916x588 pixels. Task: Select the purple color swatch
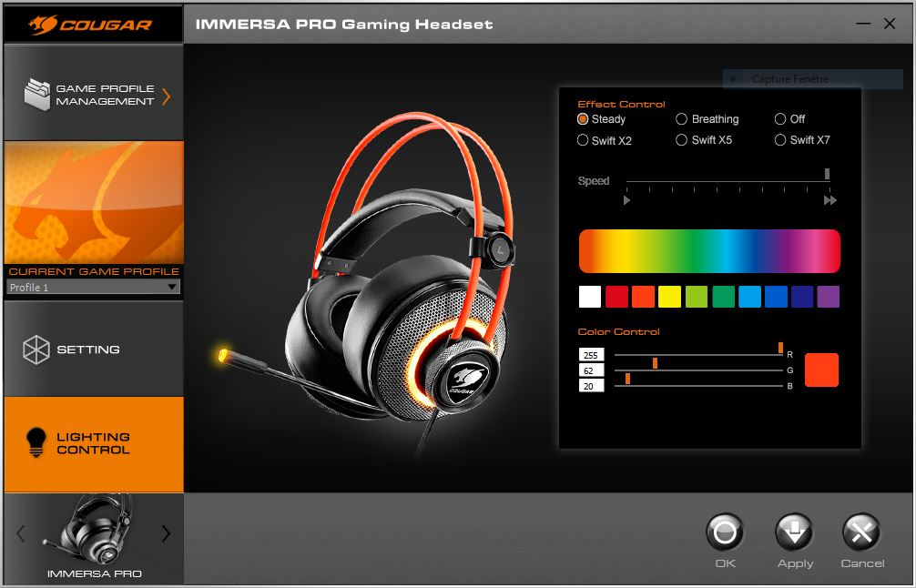pyautogui.click(x=829, y=297)
